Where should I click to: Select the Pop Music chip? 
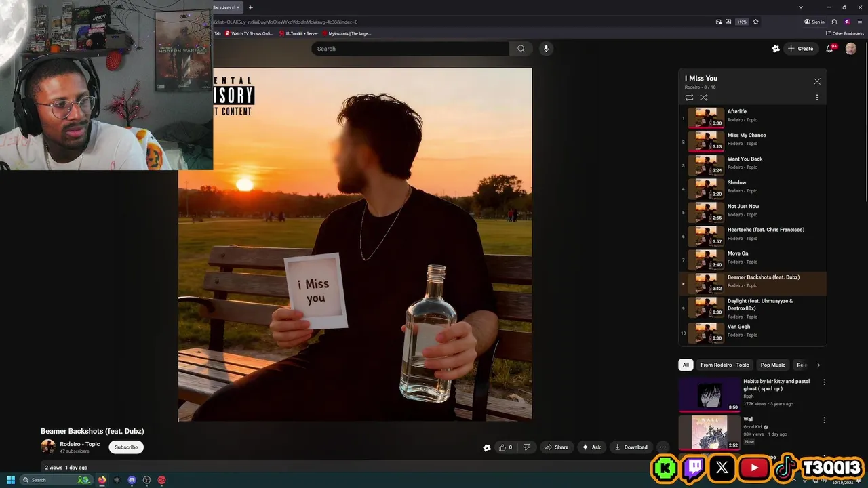tap(772, 365)
